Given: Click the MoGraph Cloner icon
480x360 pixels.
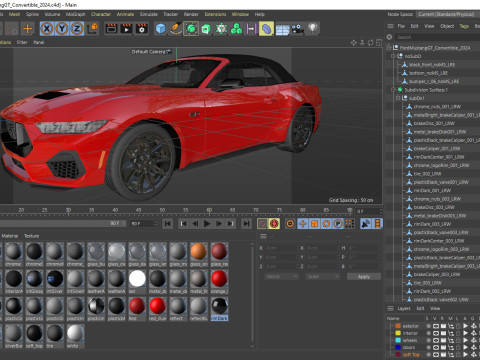Looking at the screenshot, I should click(221, 29).
